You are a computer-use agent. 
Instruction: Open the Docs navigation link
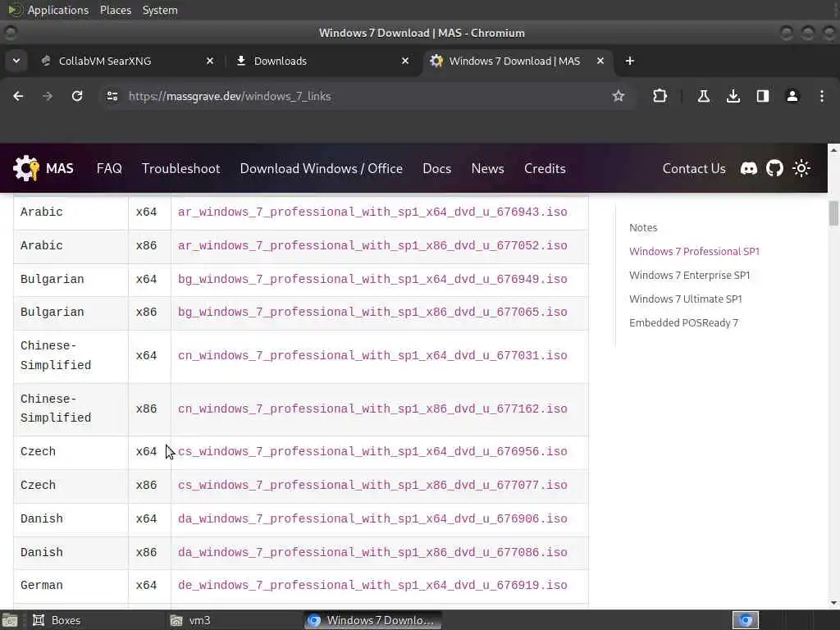click(437, 169)
